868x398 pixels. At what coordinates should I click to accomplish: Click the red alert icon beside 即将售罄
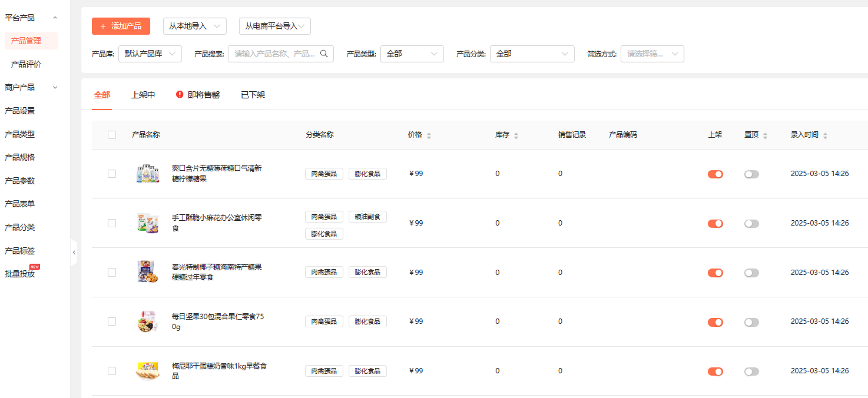coord(180,95)
